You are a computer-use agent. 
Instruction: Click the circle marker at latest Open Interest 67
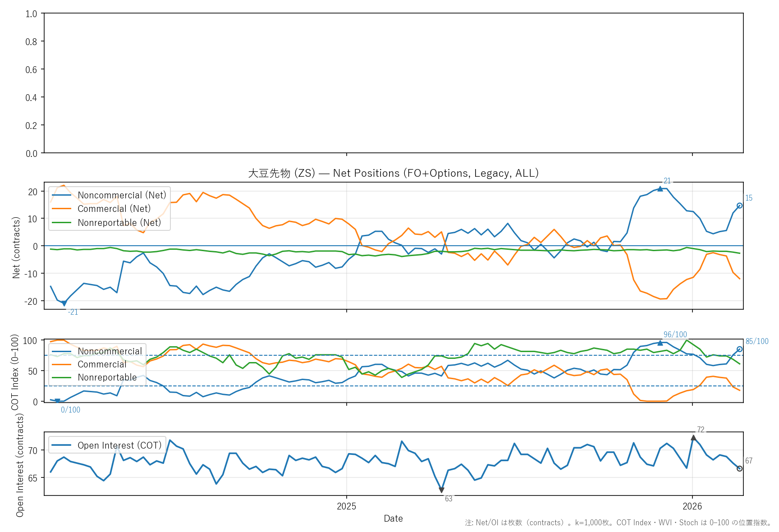pos(739,468)
